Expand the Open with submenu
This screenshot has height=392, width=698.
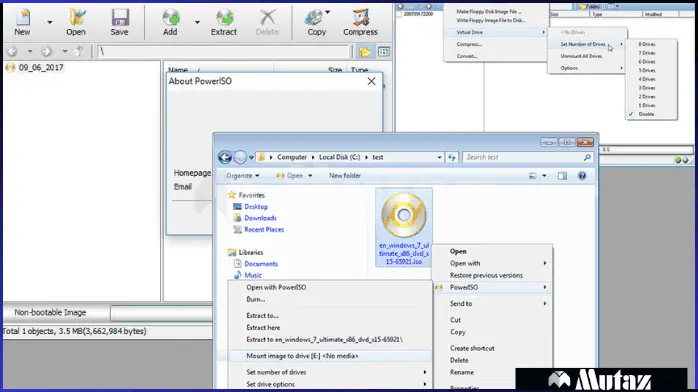coord(493,263)
